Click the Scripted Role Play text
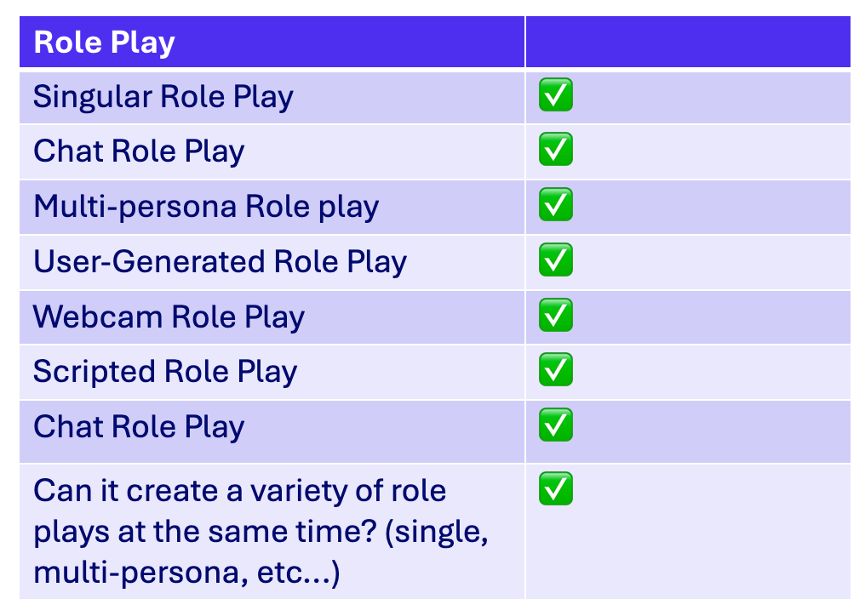Image resolution: width=865 pixels, height=616 pixels. point(165,372)
